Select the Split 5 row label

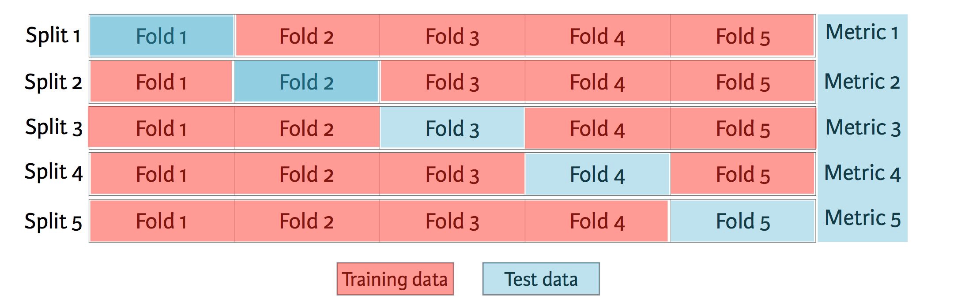[x=53, y=221]
